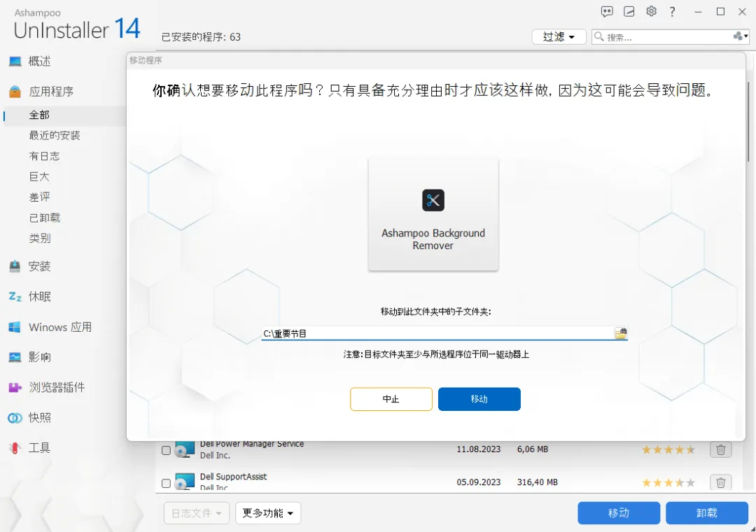Click the 影响 impact icon
The width and height of the screenshot is (756, 532).
pos(15,357)
